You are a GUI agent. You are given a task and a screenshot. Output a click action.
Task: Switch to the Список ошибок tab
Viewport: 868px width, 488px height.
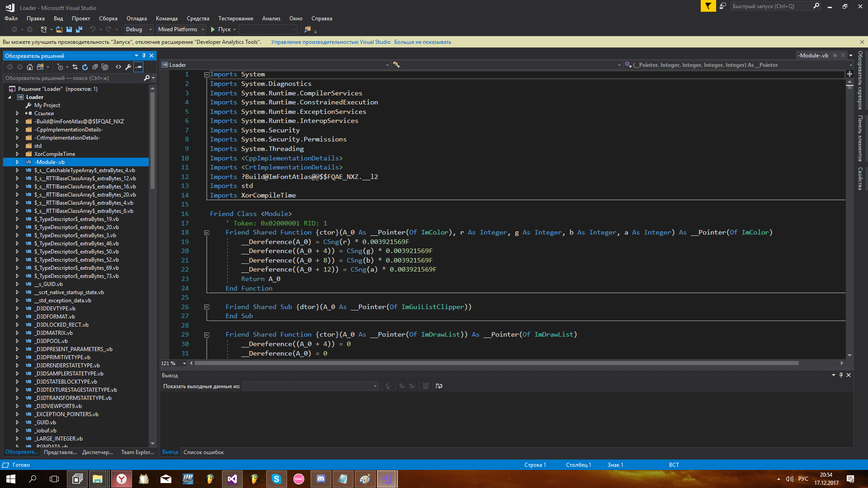pyautogui.click(x=203, y=452)
